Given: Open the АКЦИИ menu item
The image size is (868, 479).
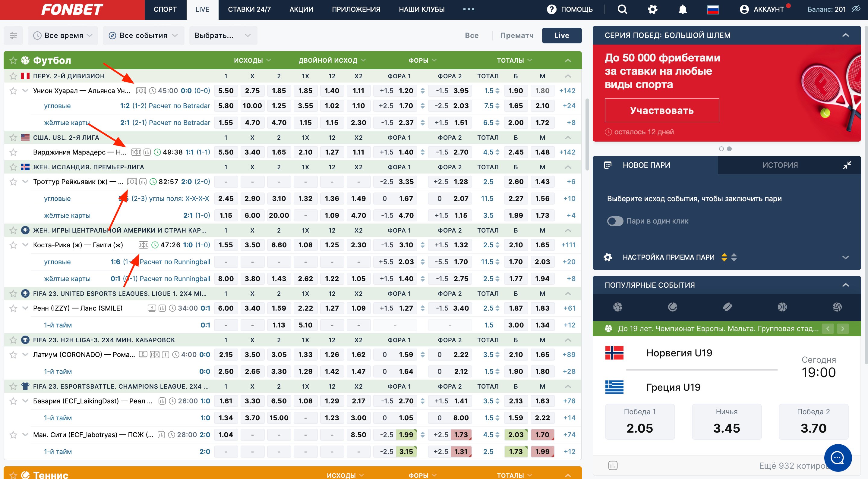Looking at the screenshot, I should pos(301,9).
